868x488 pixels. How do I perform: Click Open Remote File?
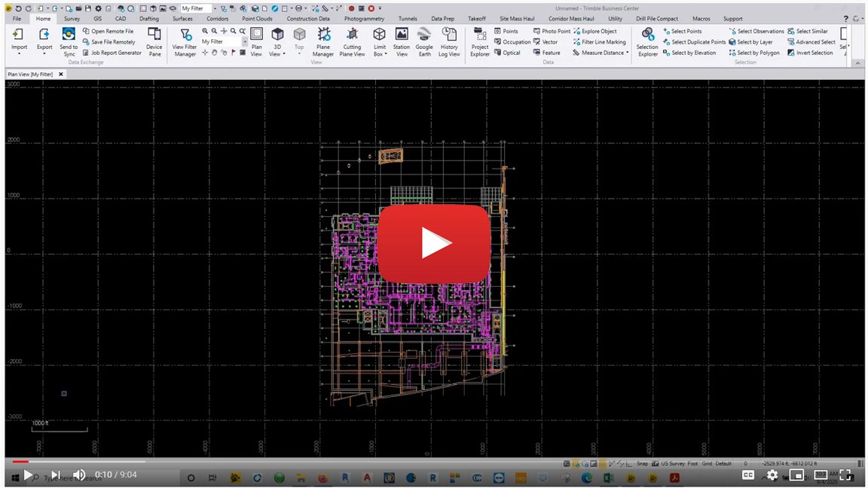click(108, 32)
